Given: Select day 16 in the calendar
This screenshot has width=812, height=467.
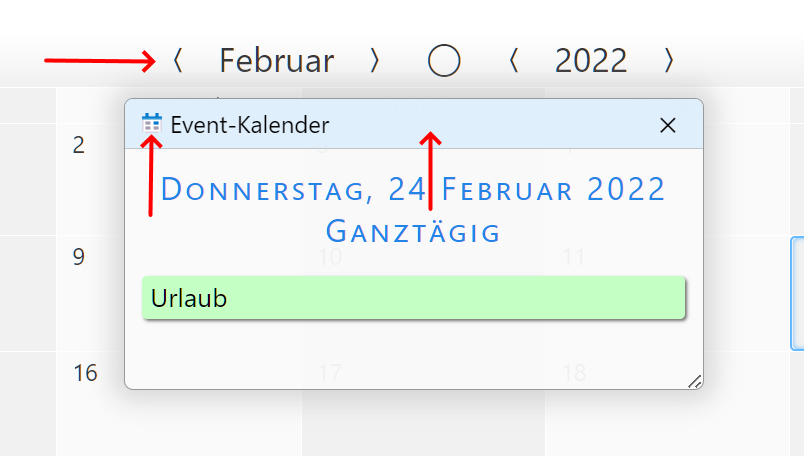Looking at the screenshot, I should pos(85,373).
